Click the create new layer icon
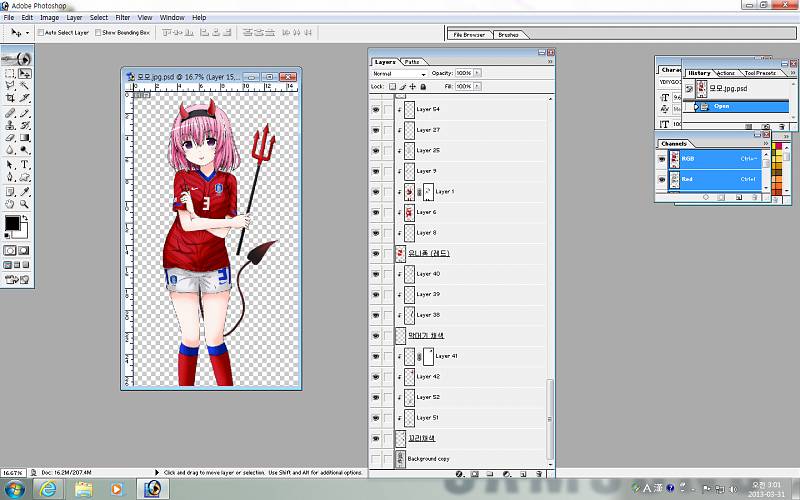The height and width of the screenshot is (500, 800). [x=522, y=473]
